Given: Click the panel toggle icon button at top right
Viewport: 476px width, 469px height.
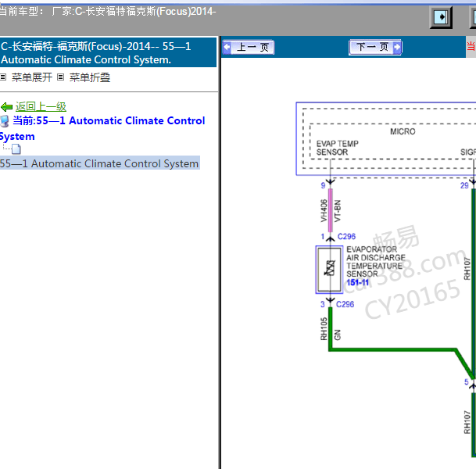Looking at the screenshot, I should point(441,17).
